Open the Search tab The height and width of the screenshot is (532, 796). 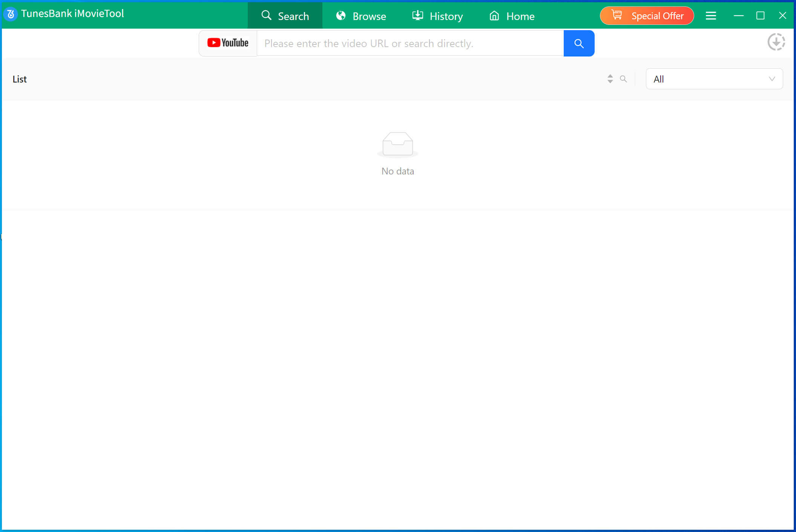[285, 16]
